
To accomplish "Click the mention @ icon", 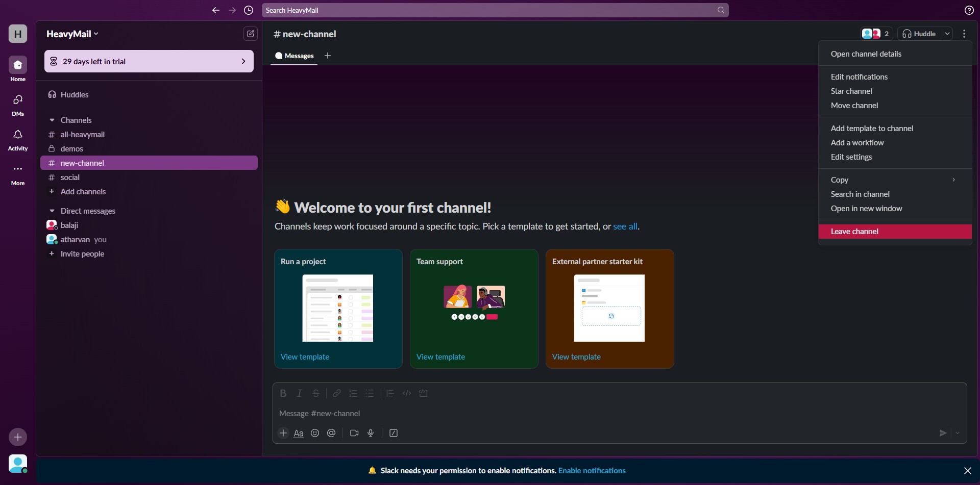I will (x=331, y=433).
